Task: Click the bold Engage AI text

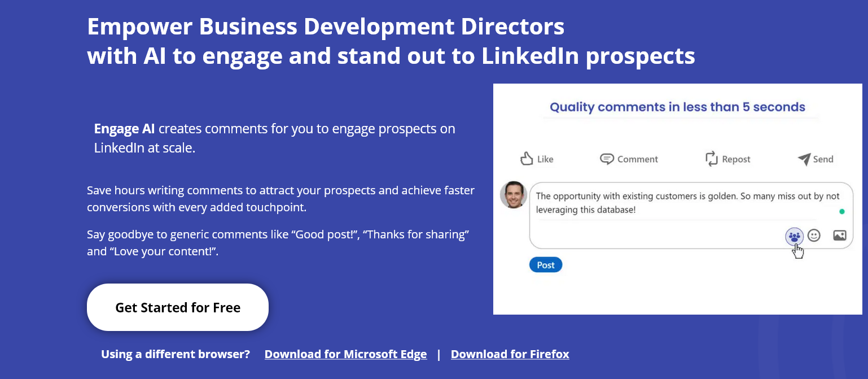Action: [124, 129]
